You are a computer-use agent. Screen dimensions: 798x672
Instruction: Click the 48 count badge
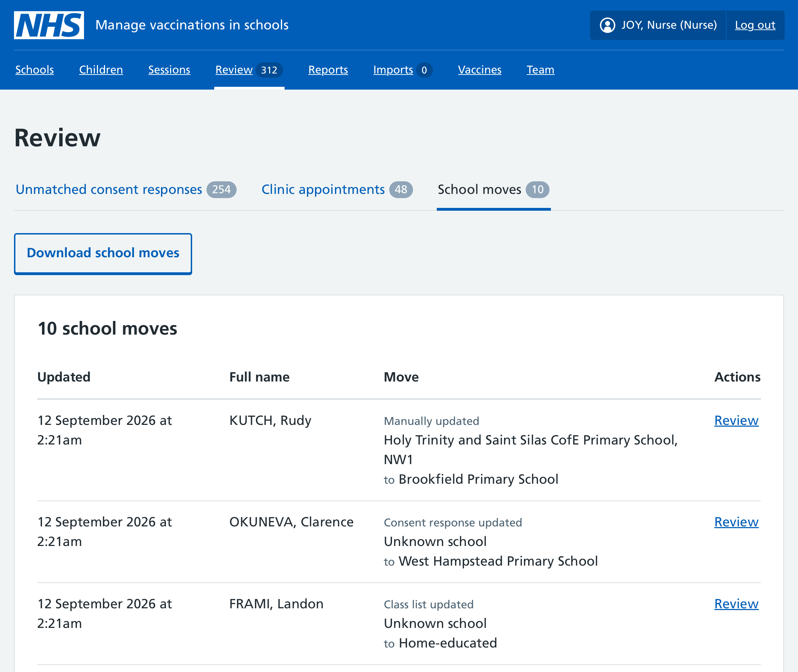click(401, 189)
